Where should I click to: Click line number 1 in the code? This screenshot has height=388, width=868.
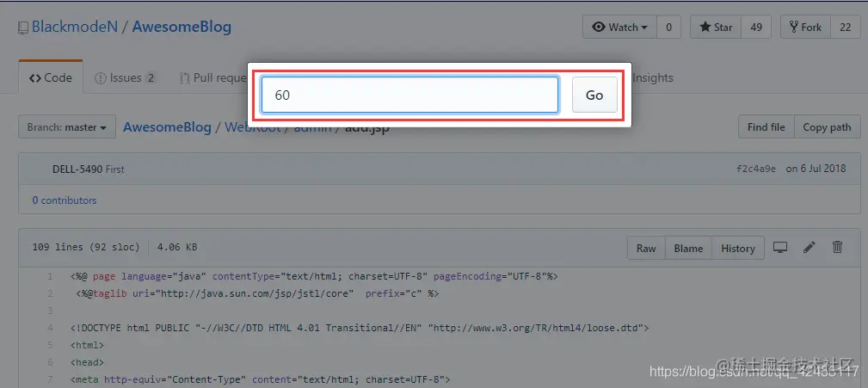point(51,276)
